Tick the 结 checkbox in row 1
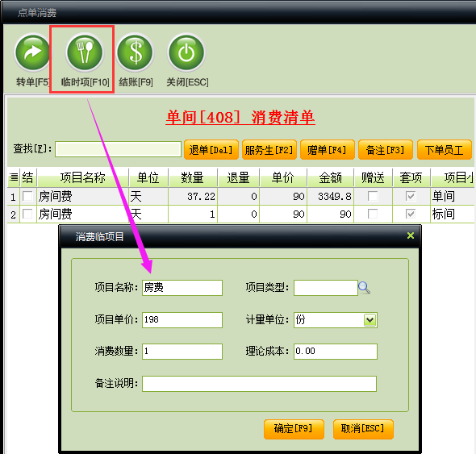476x454 pixels. point(27,196)
